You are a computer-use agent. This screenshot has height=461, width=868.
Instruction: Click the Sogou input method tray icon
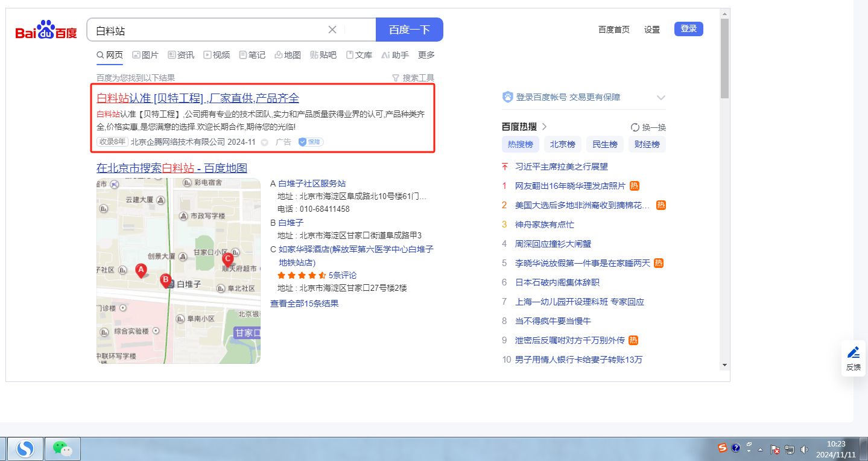(722, 448)
